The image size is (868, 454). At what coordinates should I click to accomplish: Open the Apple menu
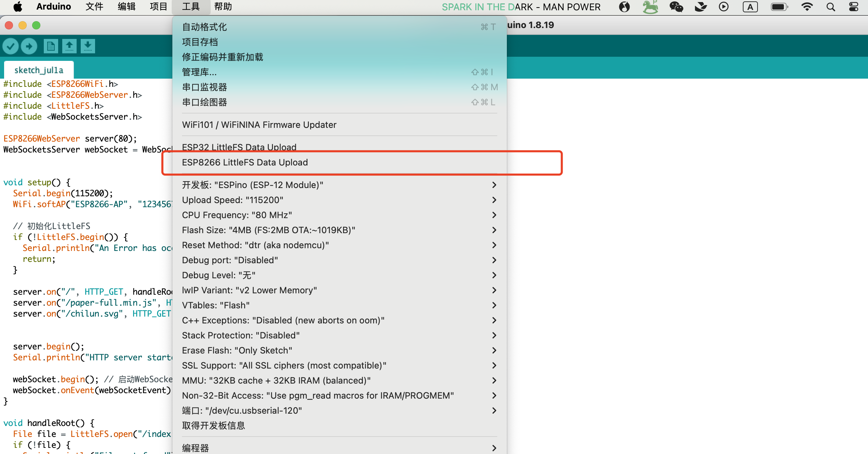click(17, 7)
